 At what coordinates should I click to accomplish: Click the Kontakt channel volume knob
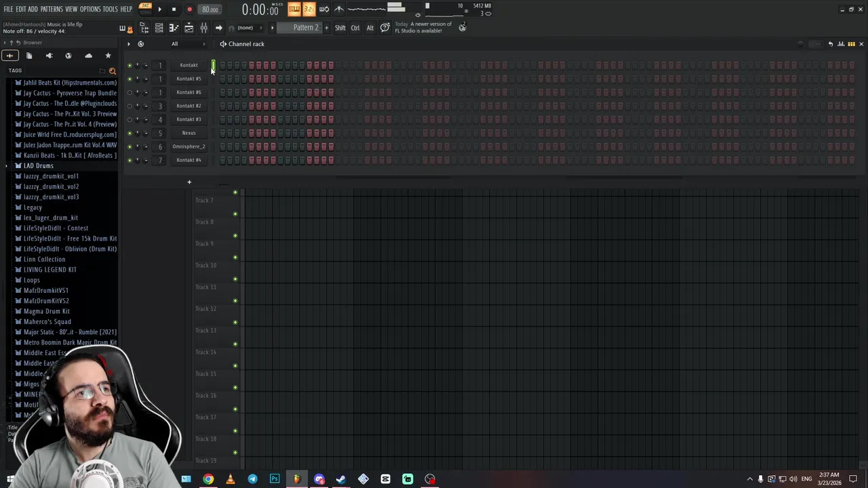(x=145, y=66)
